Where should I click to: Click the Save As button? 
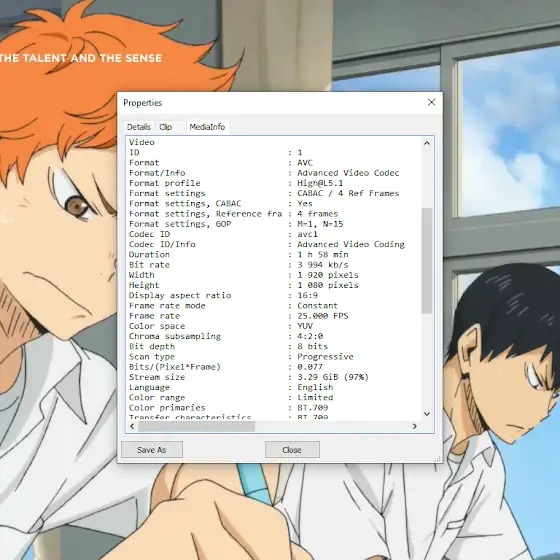[x=152, y=450]
